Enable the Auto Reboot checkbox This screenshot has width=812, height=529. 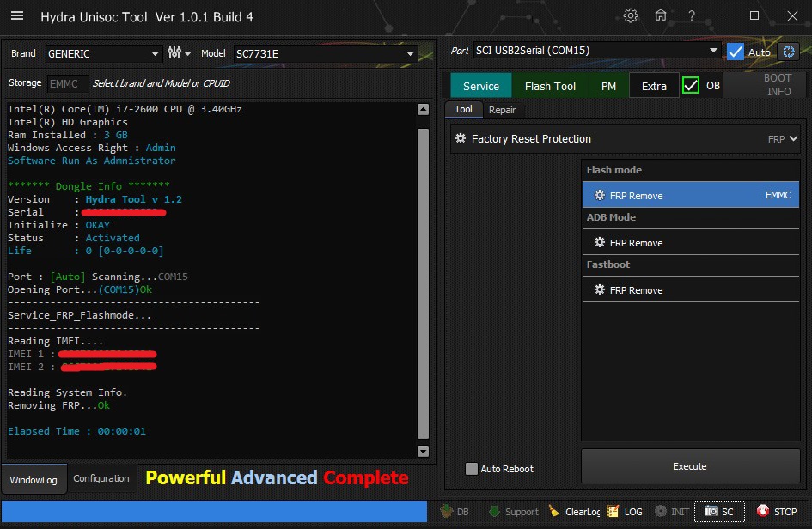tap(471, 469)
